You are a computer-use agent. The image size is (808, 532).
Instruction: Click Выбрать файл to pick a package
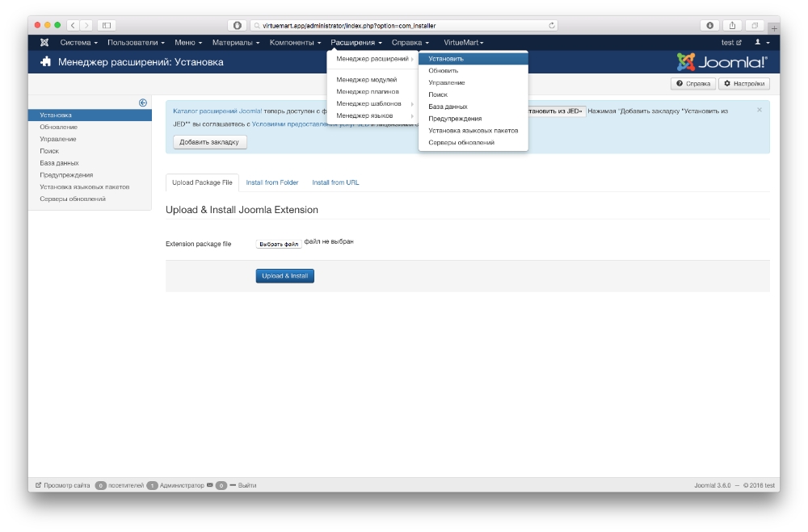(x=279, y=244)
